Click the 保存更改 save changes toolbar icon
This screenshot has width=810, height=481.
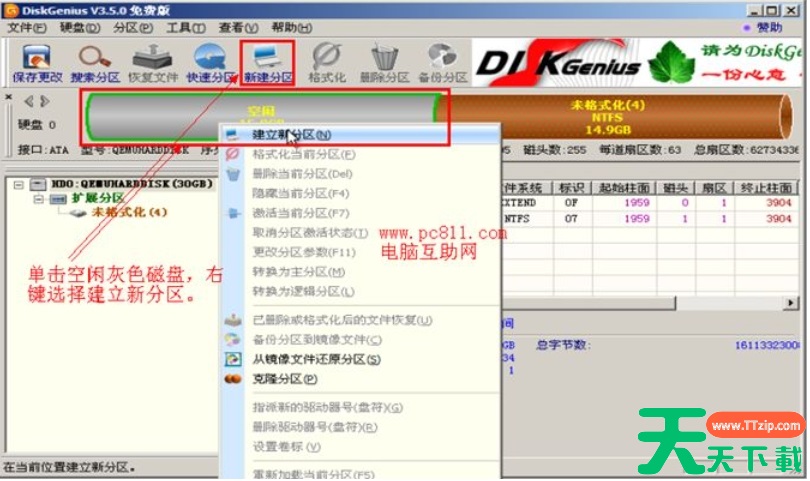point(37,64)
